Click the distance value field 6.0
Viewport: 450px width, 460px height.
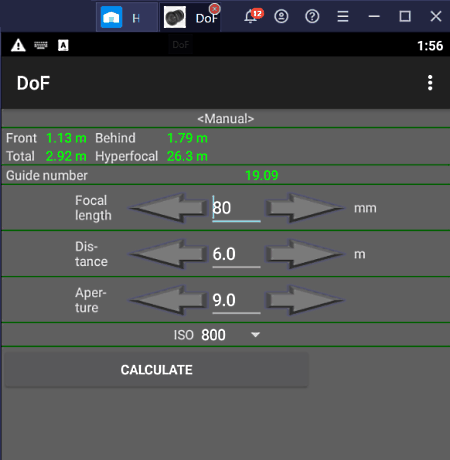point(236,254)
